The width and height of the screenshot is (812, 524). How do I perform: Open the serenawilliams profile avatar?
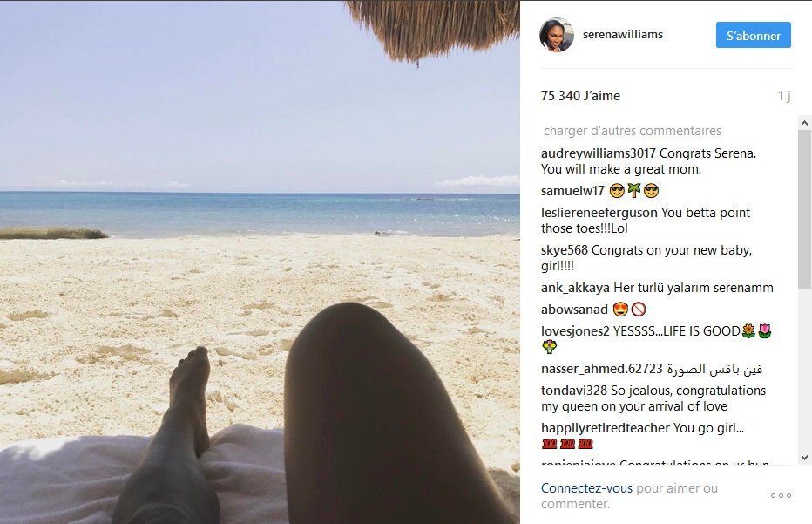pyautogui.click(x=557, y=35)
